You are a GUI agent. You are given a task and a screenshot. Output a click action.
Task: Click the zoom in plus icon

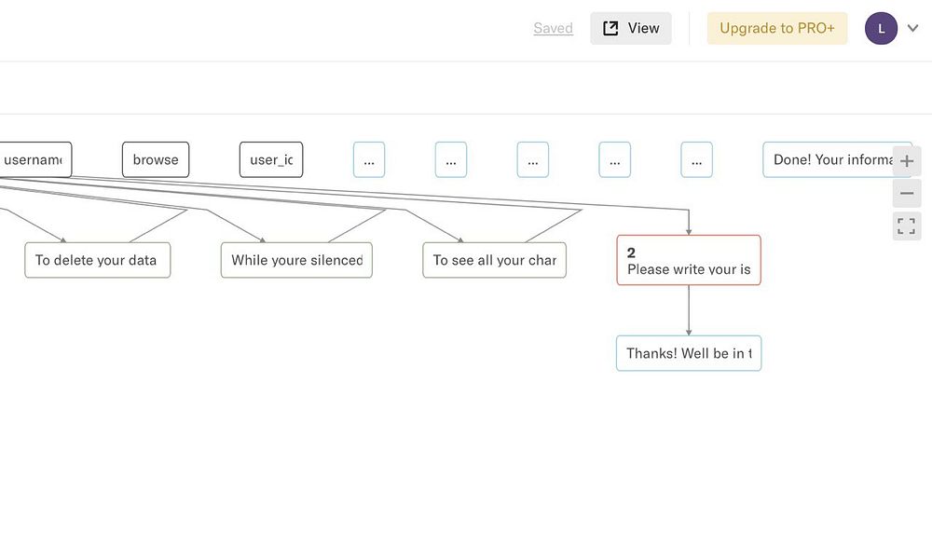pos(907,161)
